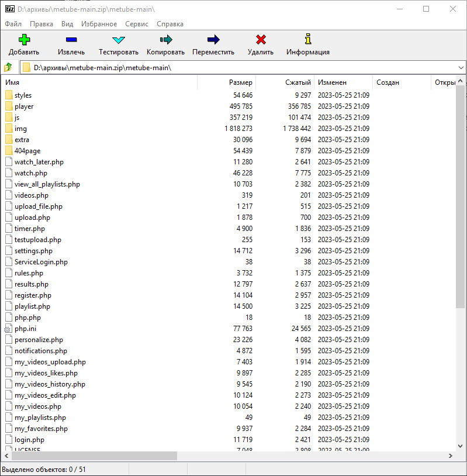Screen dimensions: 467x476
Task: Open the yellow Info icon
Action: (x=308, y=40)
